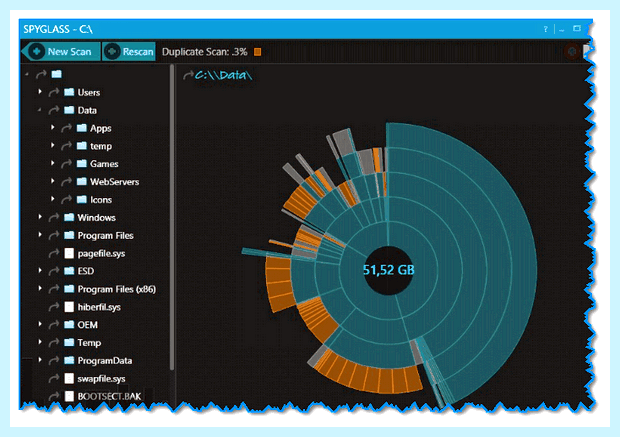
Task: Select the swapfile.sys entry
Action: coord(101,378)
